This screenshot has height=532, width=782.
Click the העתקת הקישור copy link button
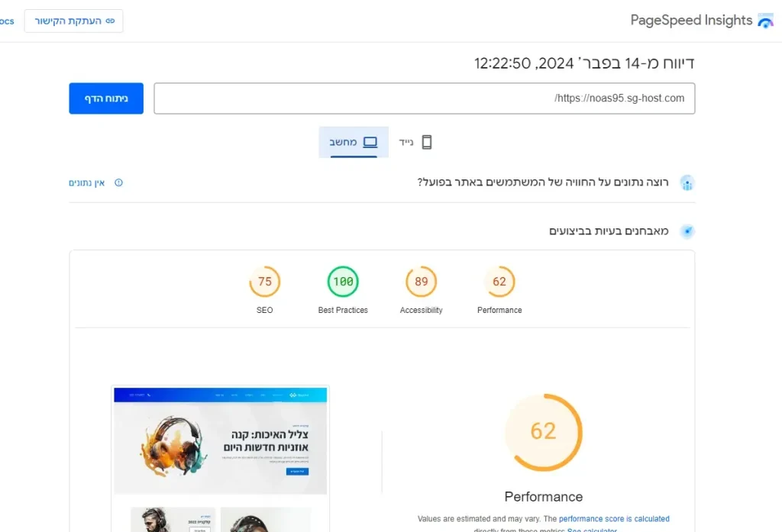74,21
